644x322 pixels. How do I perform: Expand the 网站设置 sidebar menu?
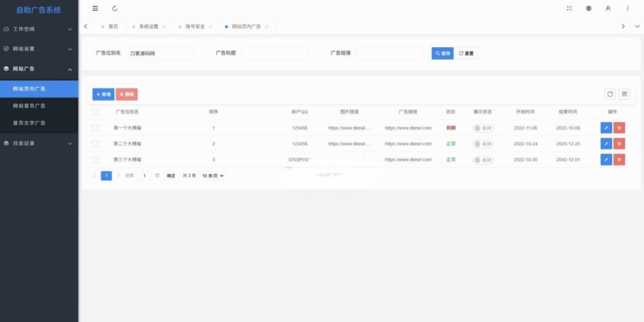(x=39, y=49)
